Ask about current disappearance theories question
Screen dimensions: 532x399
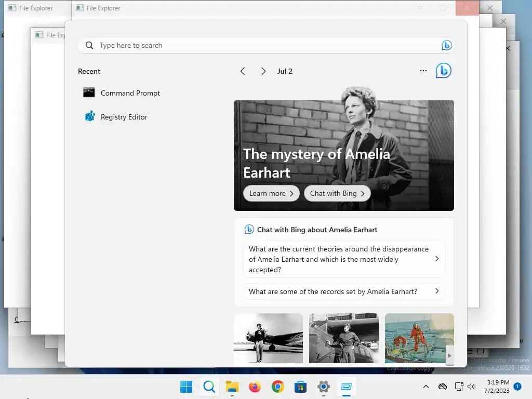pyautogui.click(x=344, y=259)
